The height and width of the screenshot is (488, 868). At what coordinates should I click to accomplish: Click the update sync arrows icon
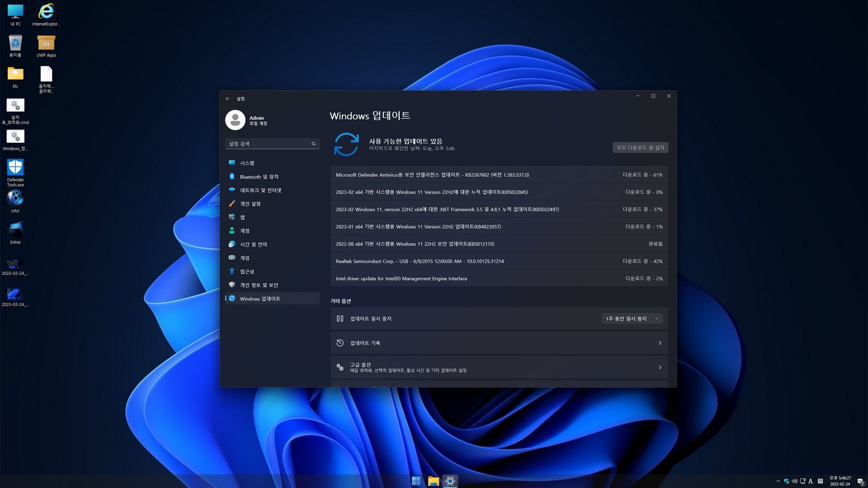pyautogui.click(x=346, y=144)
